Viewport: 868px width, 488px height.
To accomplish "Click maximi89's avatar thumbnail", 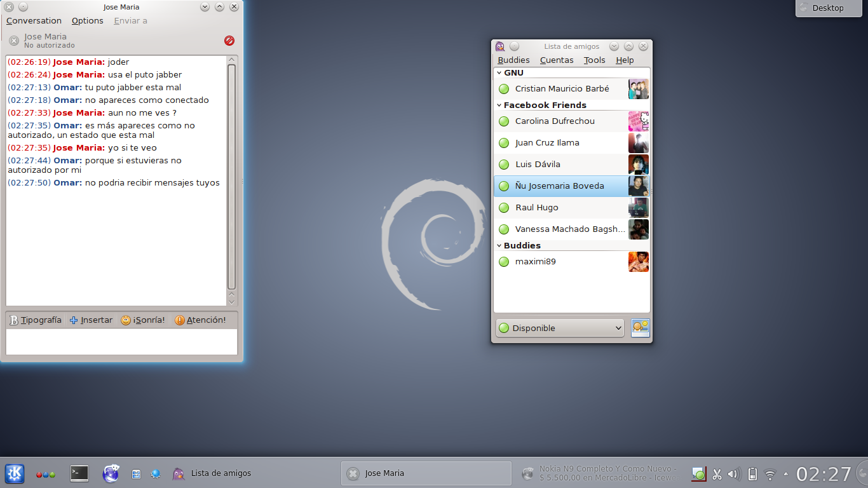I will [639, 262].
